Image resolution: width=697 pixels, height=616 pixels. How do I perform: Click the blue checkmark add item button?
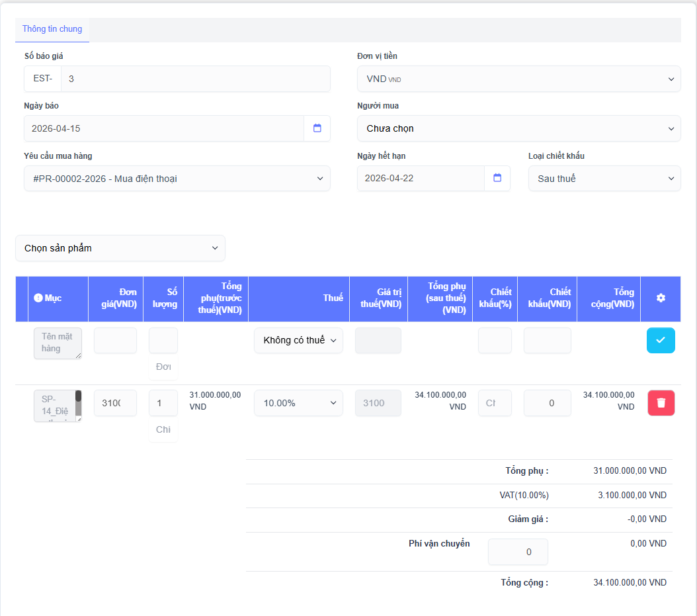[660, 340]
